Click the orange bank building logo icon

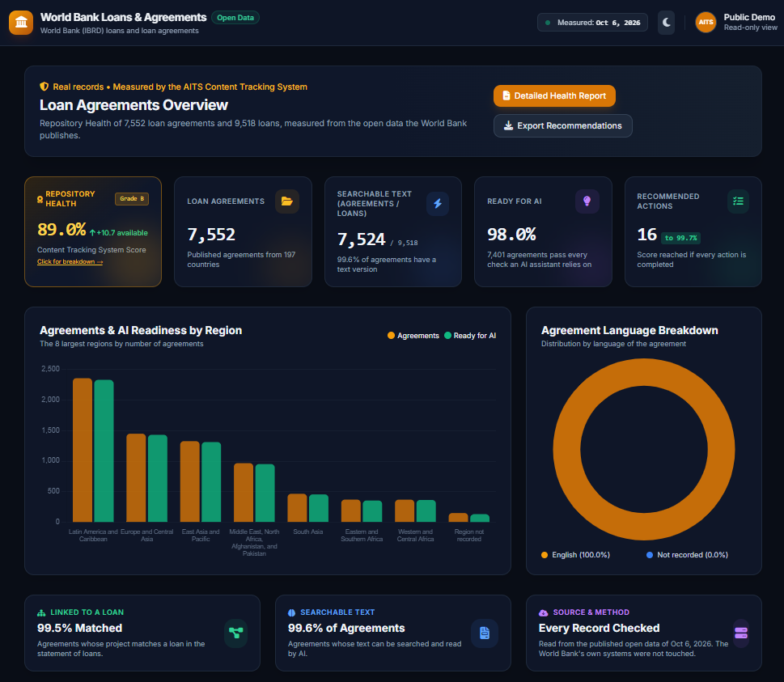click(21, 23)
